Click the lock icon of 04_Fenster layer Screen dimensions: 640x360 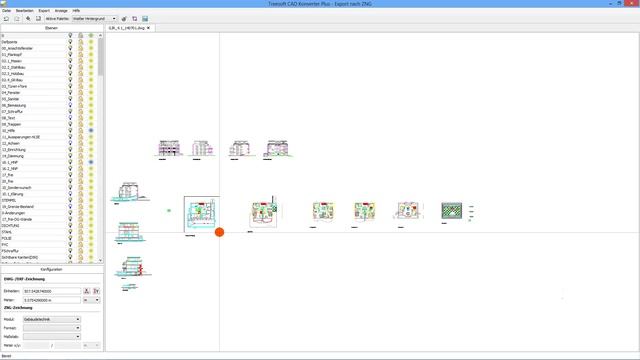[x=80, y=93]
